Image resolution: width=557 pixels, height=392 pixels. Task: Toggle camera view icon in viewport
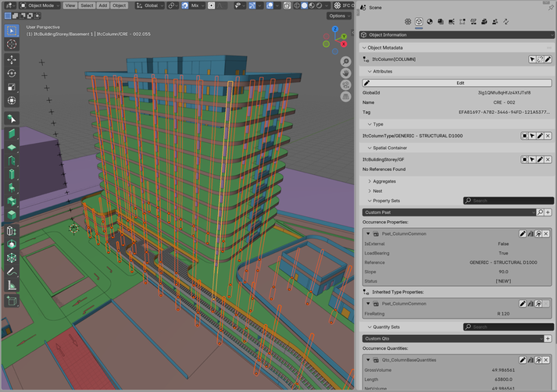pos(345,85)
